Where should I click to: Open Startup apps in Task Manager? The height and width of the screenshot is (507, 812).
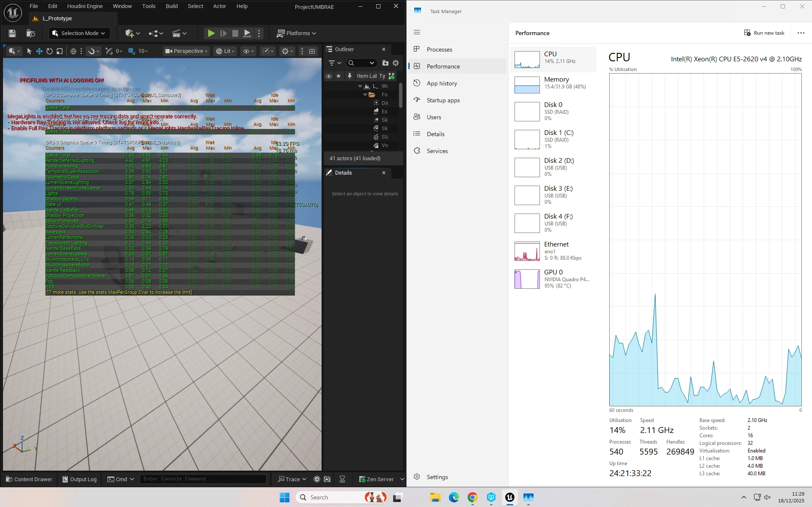457,100
